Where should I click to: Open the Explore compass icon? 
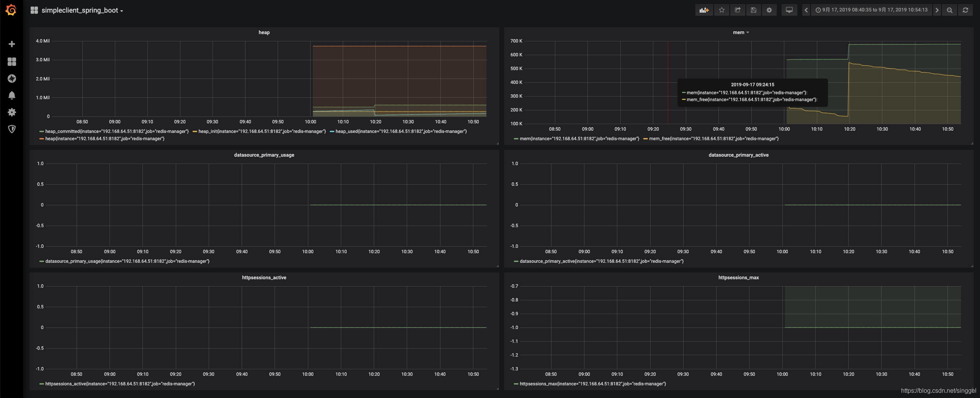(x=12, y=79)
